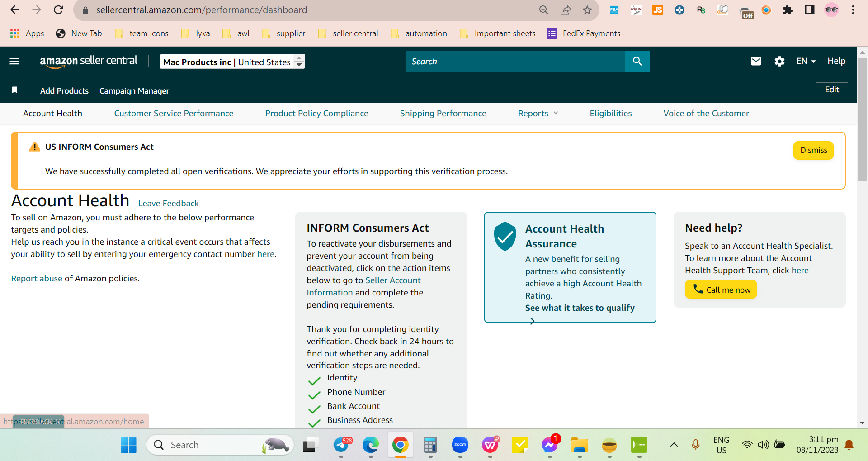Dismiss the INFORM Consumers Act notice
Screen dimensions: 868x461
(813, 150)
